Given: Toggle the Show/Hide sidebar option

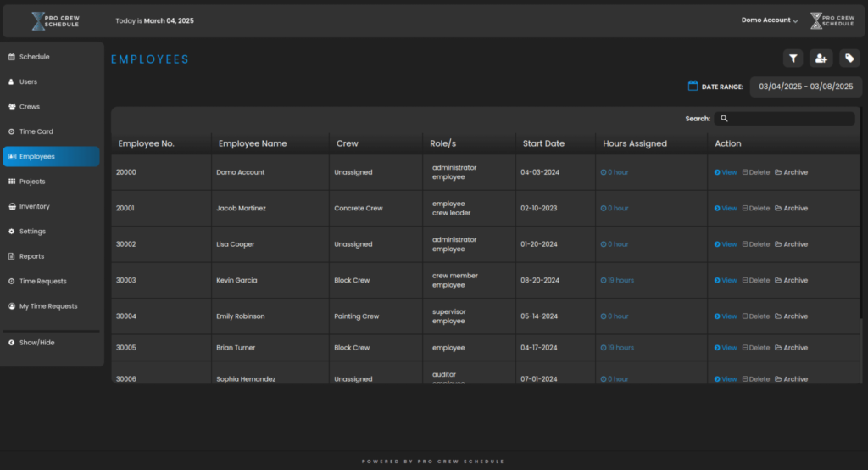Looking at the screenshot, I should click(x=36, y=343).
